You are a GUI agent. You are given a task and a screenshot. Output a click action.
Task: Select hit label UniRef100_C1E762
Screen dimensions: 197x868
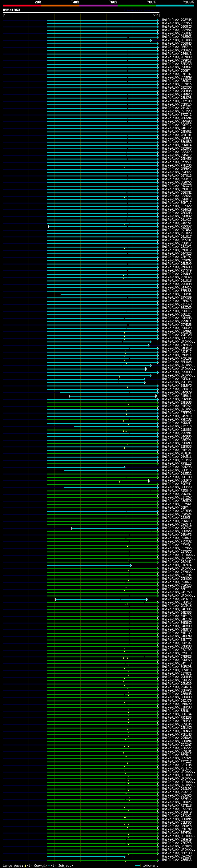point(177,406)
